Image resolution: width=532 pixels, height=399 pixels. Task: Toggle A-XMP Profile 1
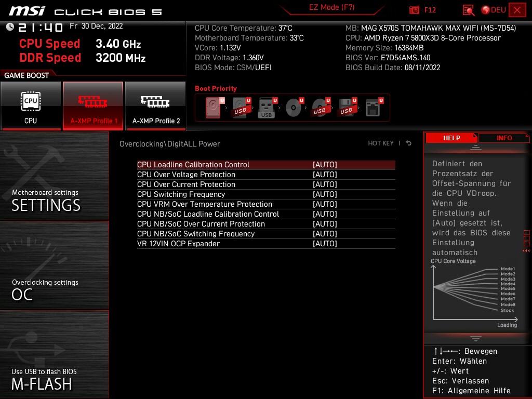(93, 105)
